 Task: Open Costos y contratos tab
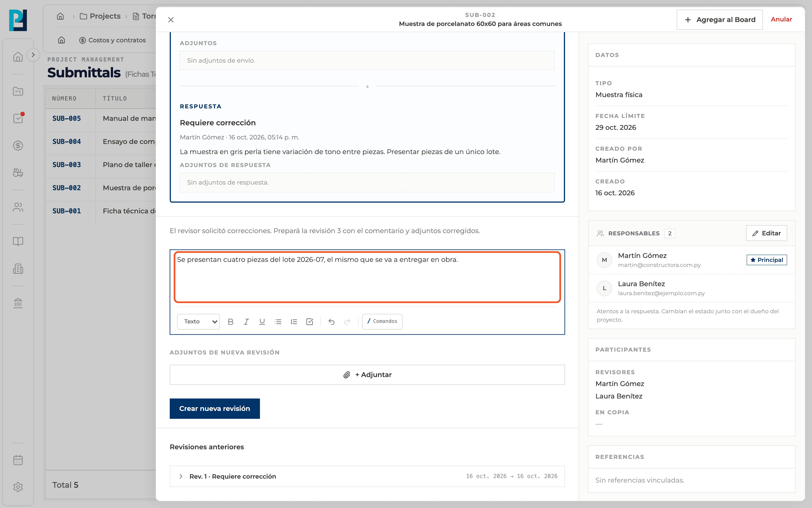coord(112,40)
